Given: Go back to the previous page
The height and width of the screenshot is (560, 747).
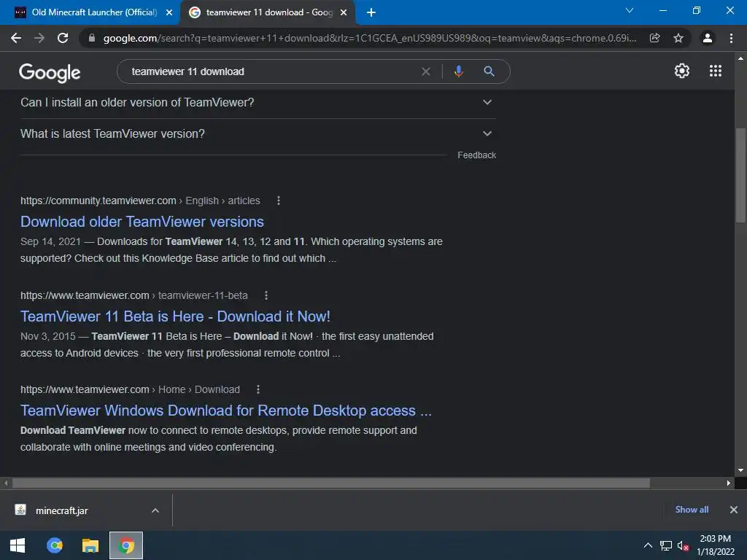Looking at the screenshot, I should [x=16, y=38].
